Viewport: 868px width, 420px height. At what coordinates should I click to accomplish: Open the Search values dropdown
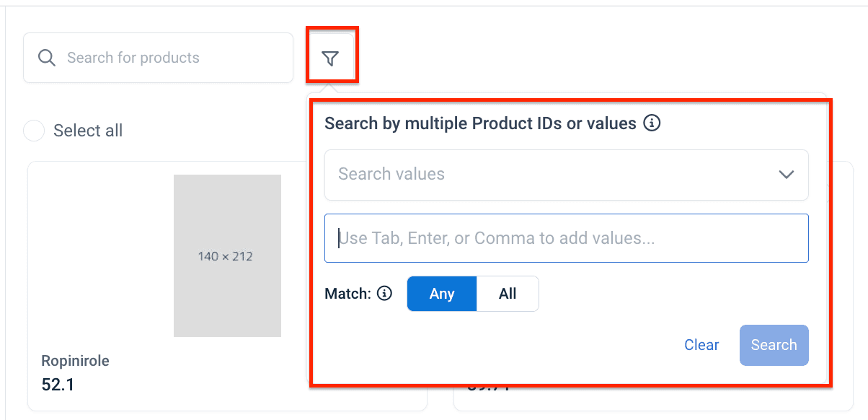click(x=548, y=175)
